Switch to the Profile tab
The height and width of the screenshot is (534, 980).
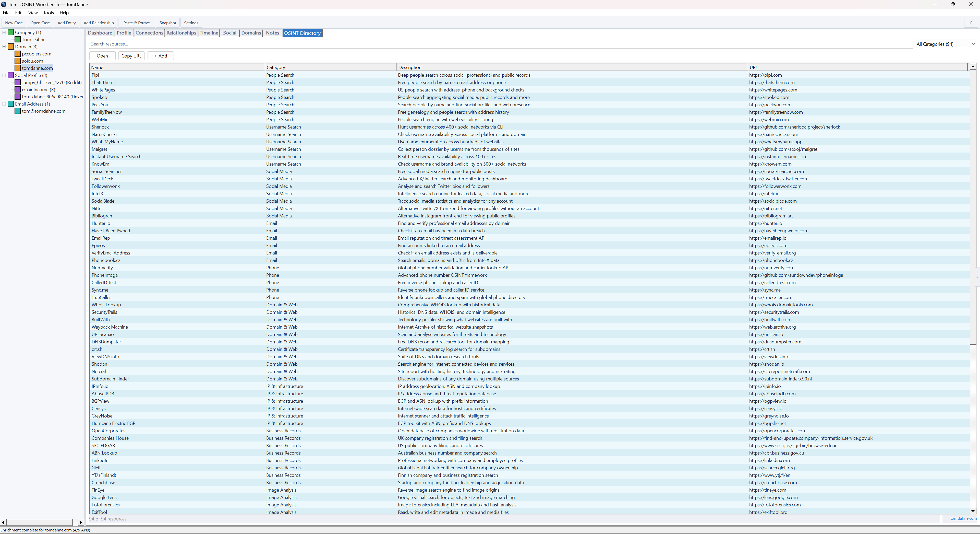[x=124, y=33]
